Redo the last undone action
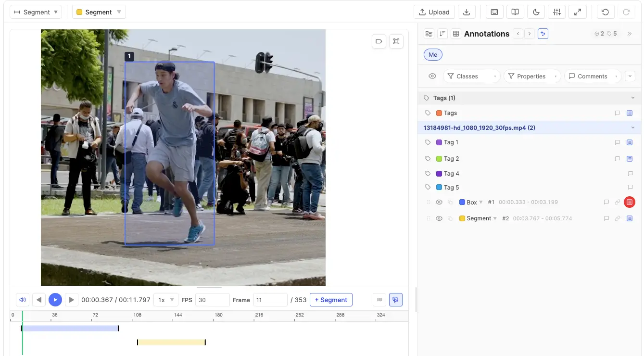Viewport: 644px width, 356px height. tap(626, 12)
